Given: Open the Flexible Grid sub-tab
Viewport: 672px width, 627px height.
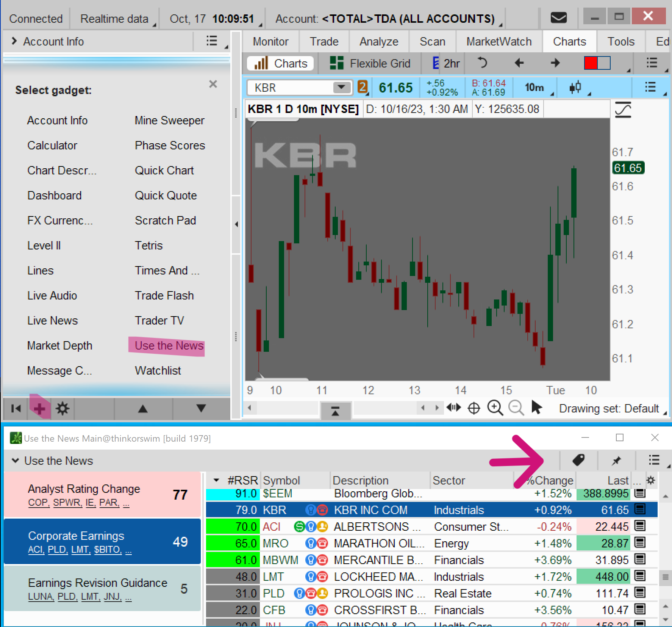Looking at the screenshot, I should [x=370, y=63].
